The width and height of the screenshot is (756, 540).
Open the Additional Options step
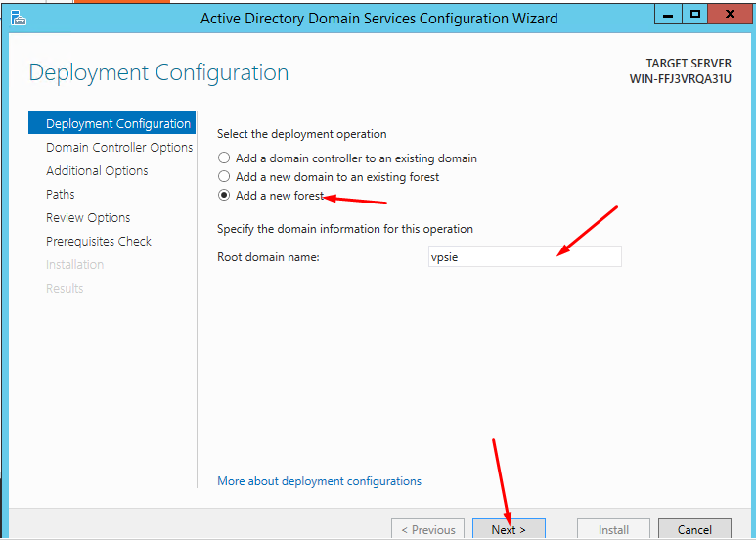point(97,170)
